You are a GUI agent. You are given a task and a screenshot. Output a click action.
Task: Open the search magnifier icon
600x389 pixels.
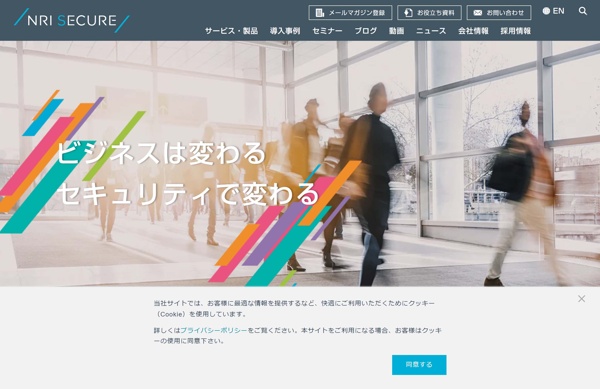click(x=582, y=11)
